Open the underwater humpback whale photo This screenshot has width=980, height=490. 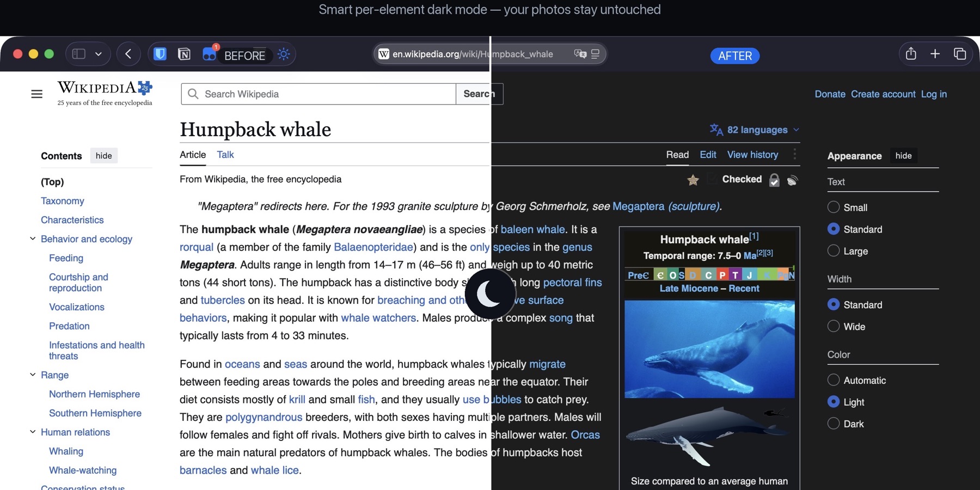709,349
